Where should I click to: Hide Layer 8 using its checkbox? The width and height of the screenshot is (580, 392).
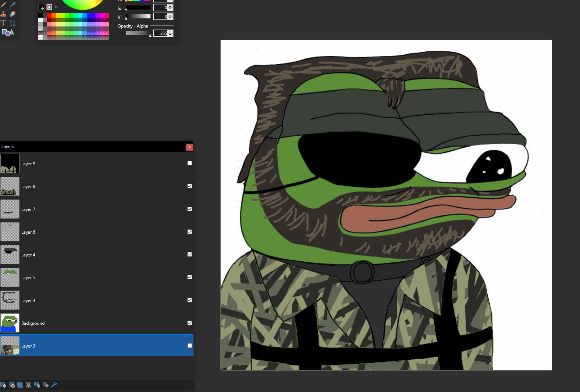(189, 186)
